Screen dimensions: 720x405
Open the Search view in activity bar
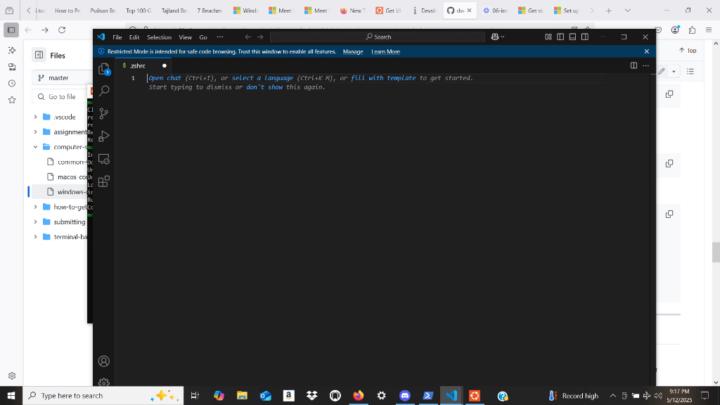(x=104, y=91)
